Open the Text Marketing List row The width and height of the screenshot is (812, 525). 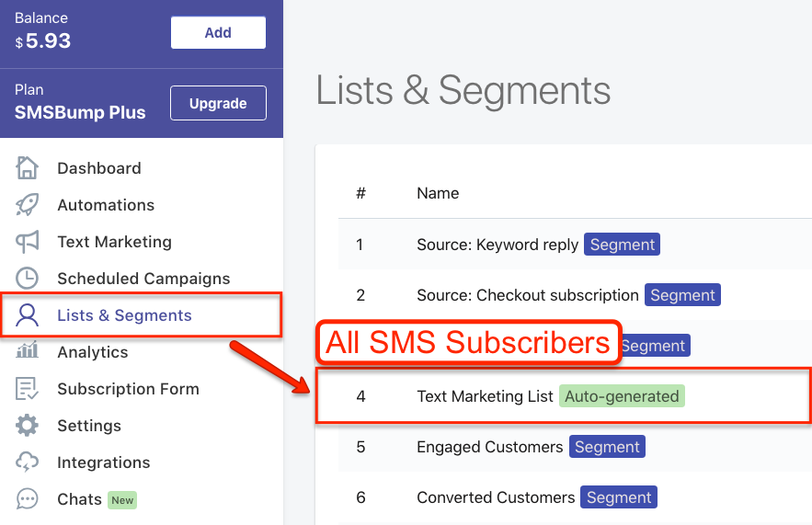pos(564,396)
